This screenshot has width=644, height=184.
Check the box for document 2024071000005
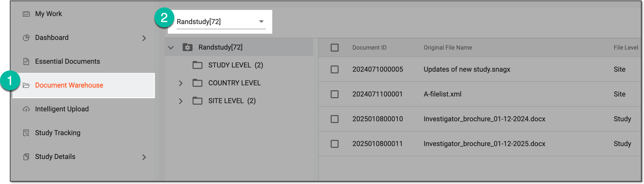pos(335,69)
